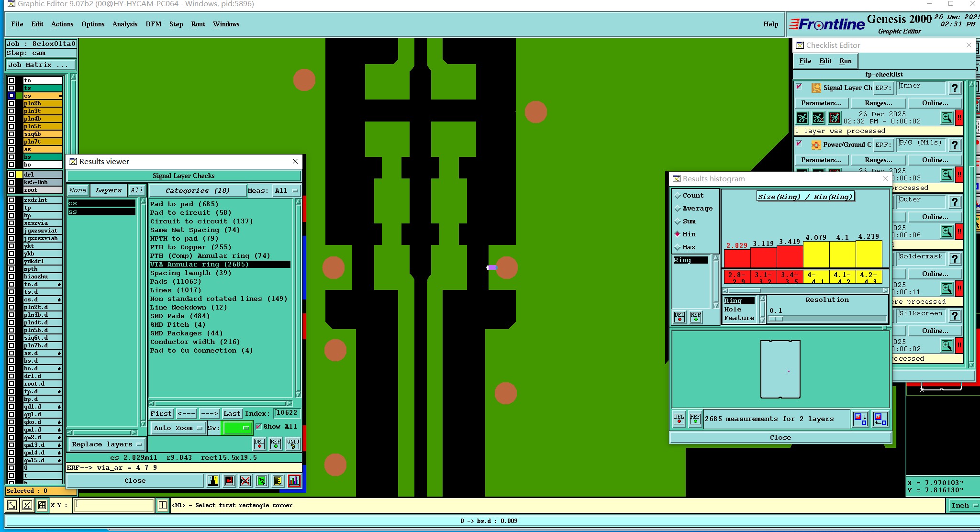This screenshot has height=532, width=980.
Task: Click the green numbered page icon
Action: (262, 481)
